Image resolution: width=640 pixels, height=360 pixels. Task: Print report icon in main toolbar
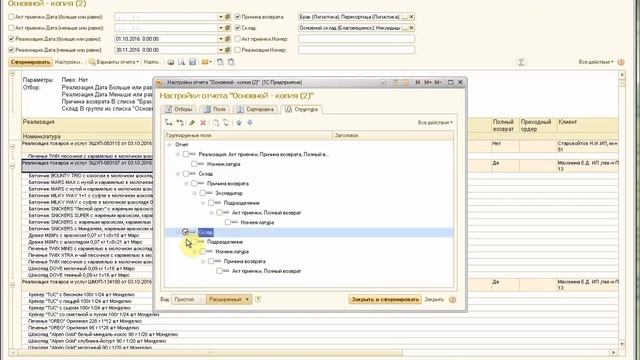click(x=171, y=62)
